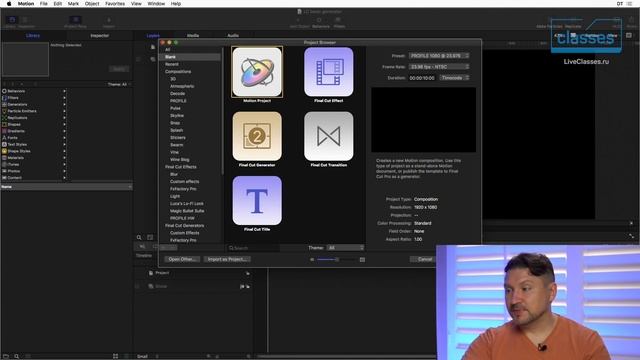Switch to the Layers tab

coord(153,36)
